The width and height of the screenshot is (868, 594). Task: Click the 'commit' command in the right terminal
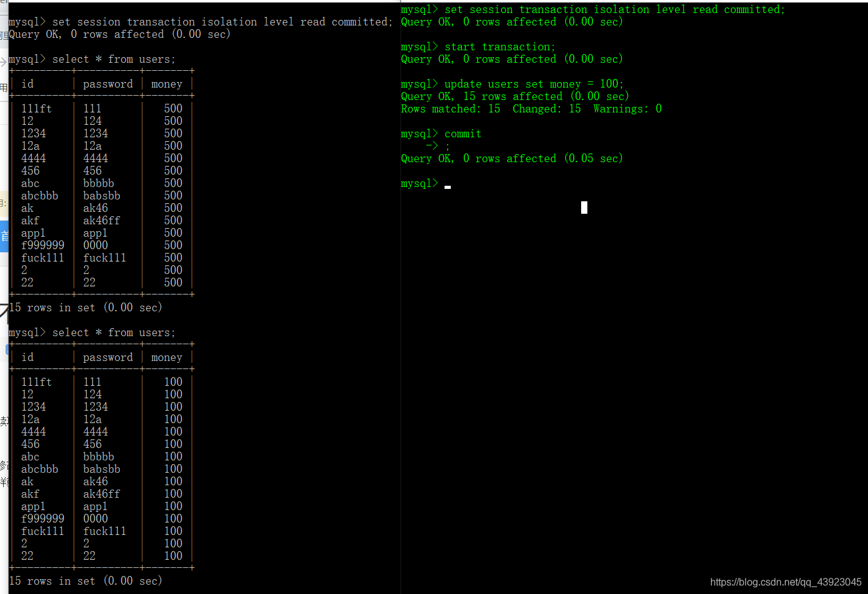pyautogui.click(x=463, y=134)
